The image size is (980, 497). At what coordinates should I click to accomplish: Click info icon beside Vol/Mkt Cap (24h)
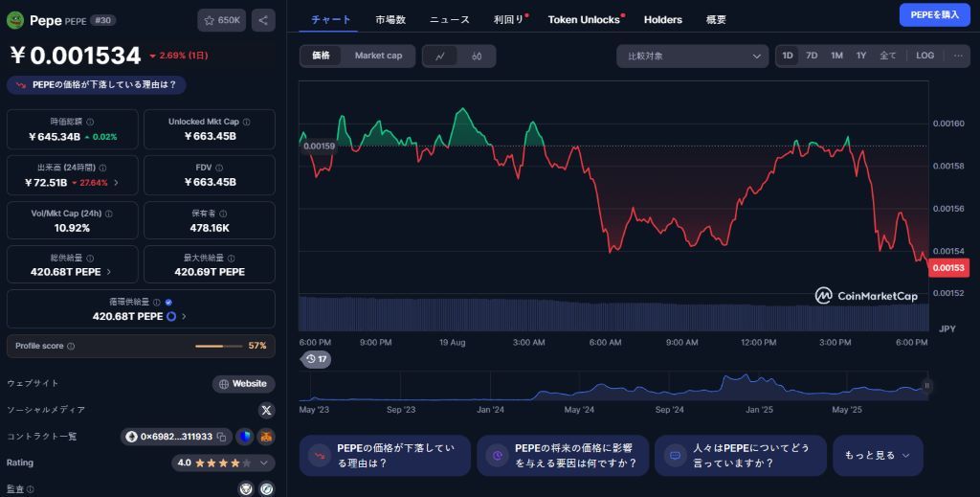pos(109,214)
